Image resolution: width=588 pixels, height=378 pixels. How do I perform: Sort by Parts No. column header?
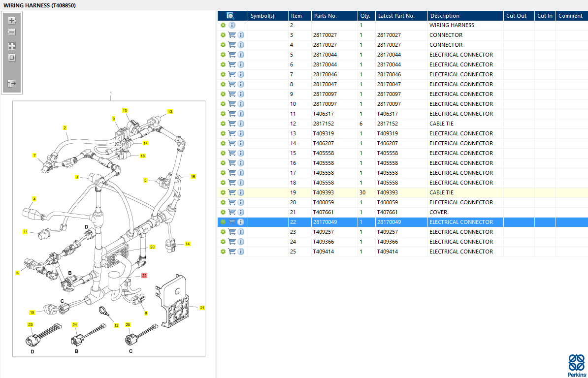325,16
